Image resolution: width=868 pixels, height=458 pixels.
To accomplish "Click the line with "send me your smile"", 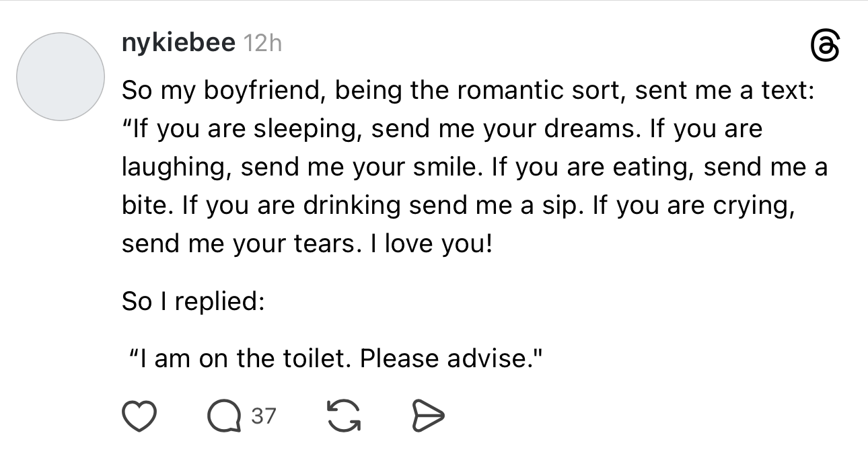I will pyautogui.click(x=474, y=166).
